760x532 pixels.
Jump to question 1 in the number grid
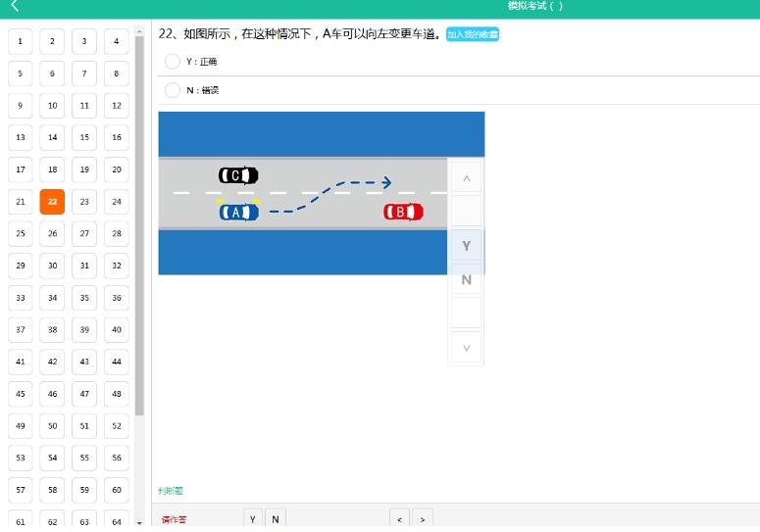[x=21, y=42]
